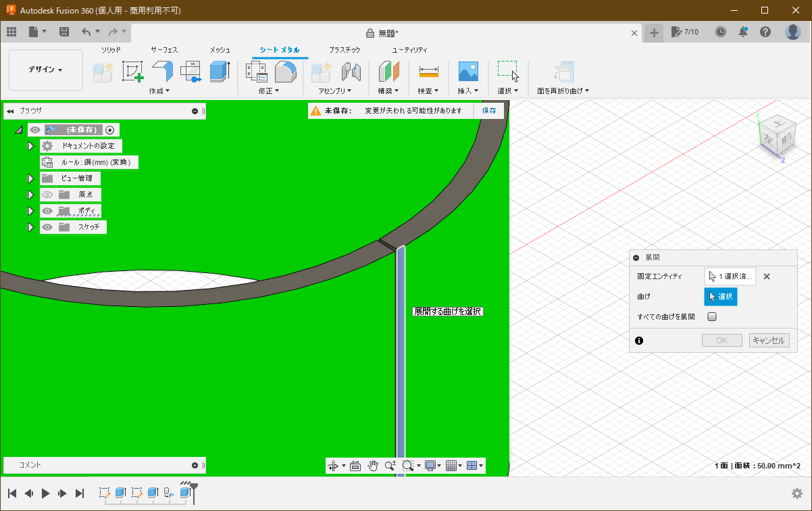This screenshot has width=812, height=511.
Task: Open the 挿入 dropdown menu
Action: (x=468, y=91)
